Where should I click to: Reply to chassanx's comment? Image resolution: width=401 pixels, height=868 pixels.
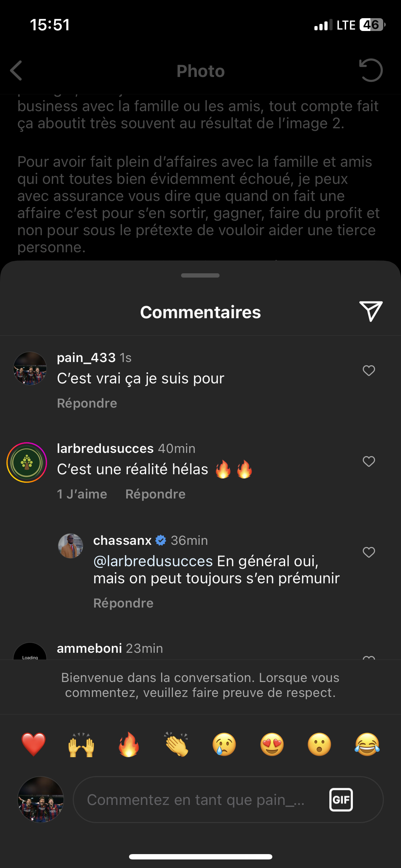point(123,603)
